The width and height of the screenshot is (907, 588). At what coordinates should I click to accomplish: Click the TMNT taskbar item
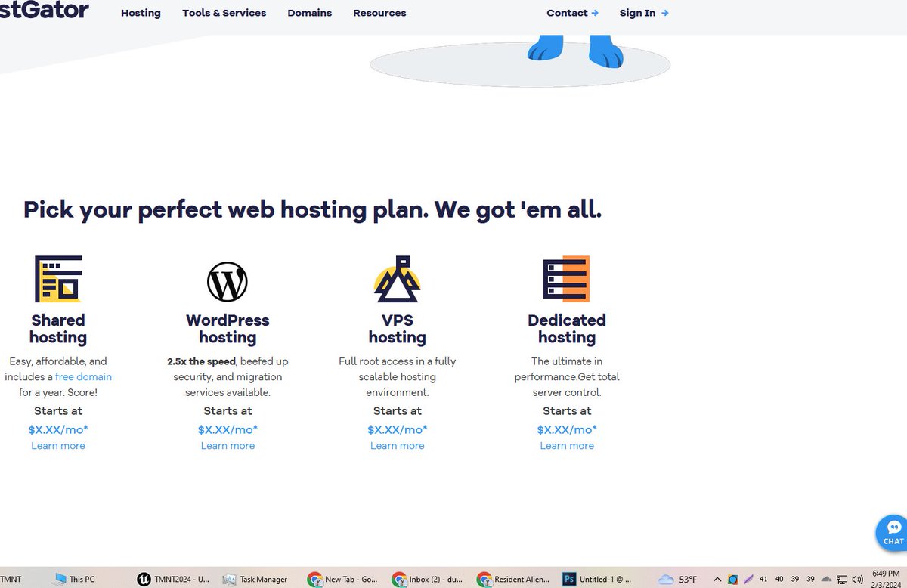[x=11, y=580]
